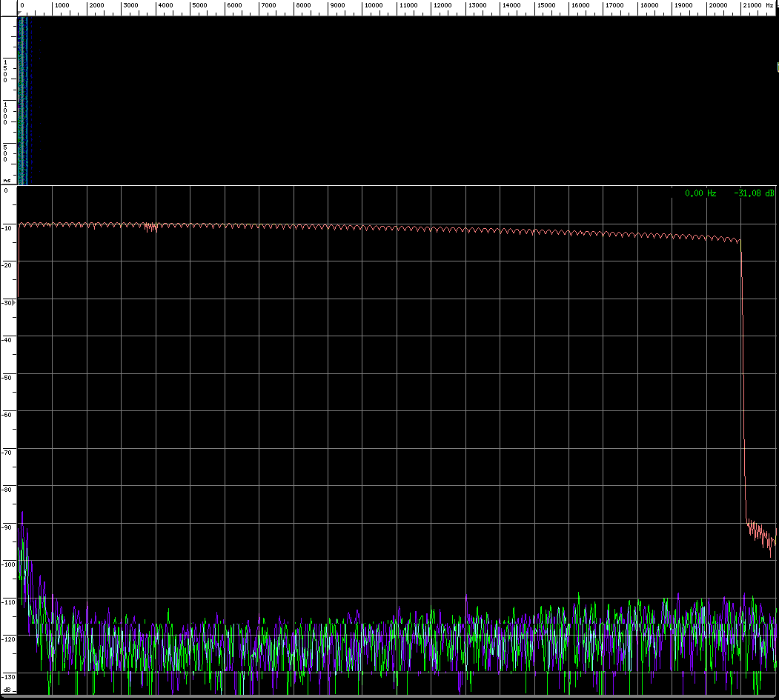Click the 500 label on spectrogram time axis
Viewport: 779px width, 700px height.
click(5, 153)
